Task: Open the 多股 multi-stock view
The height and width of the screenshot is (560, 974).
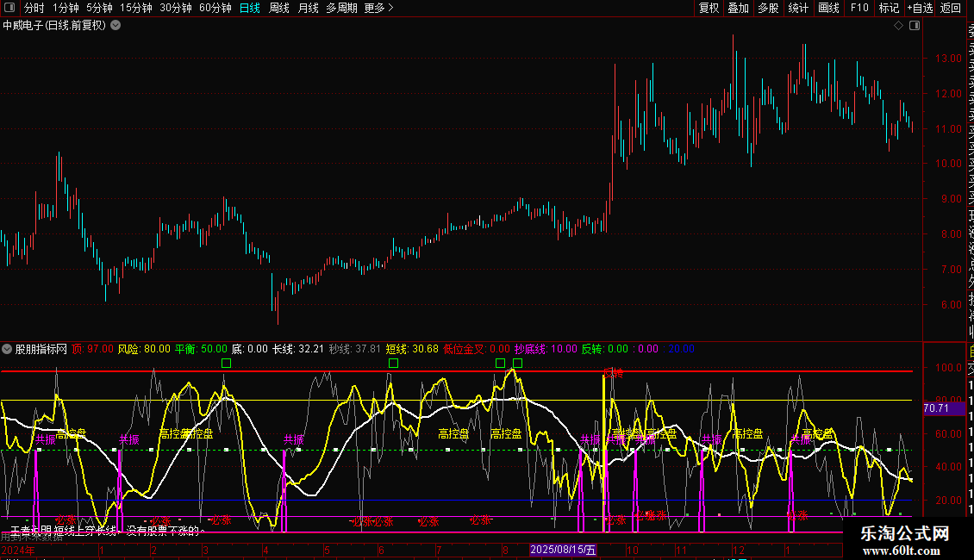Action: pos(768,8)
